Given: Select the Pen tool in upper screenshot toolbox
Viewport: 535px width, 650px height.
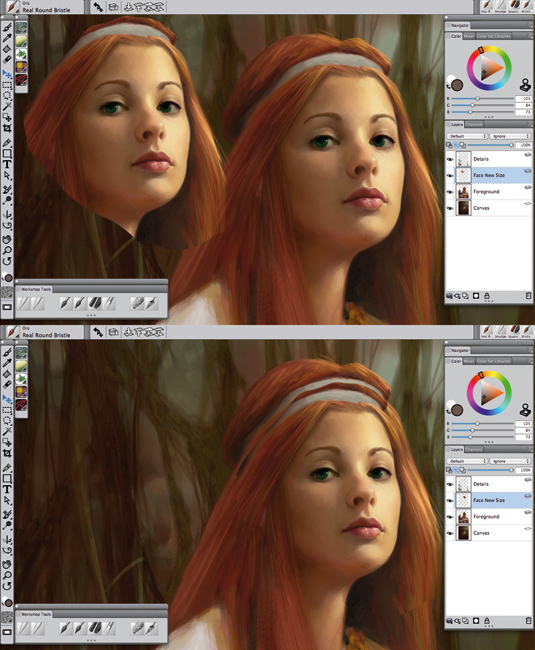Looking at the screenshot, I should [x=7, y=143].
